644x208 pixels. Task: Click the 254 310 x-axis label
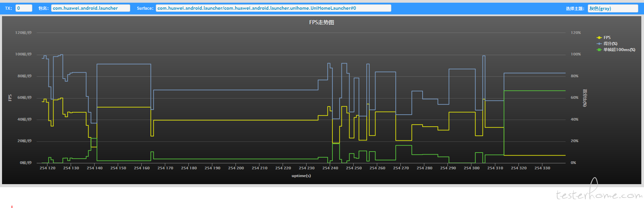pos(495,168)
